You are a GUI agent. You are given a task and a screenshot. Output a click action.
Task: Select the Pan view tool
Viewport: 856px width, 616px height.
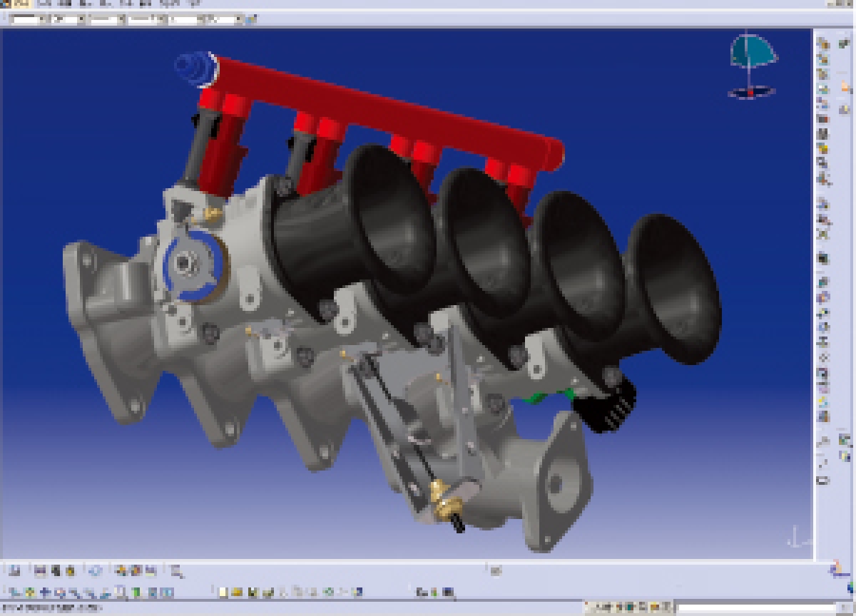point(46,591)
